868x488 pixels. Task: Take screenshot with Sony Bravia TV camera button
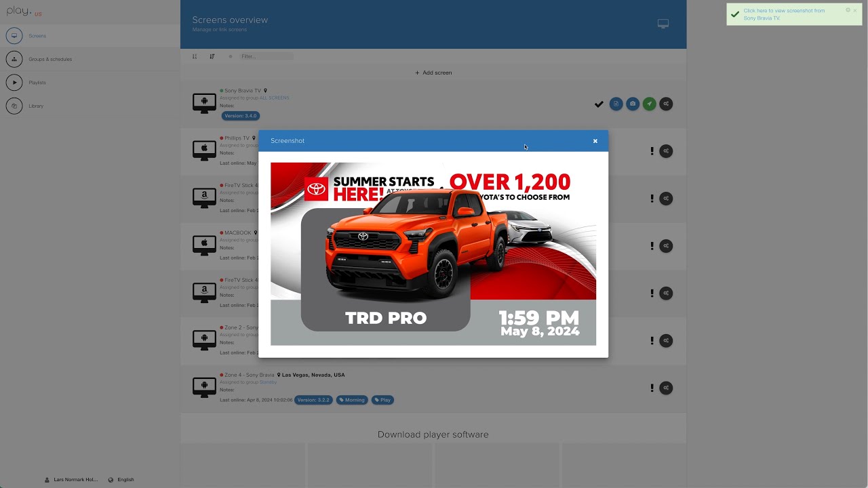(633, 104)
